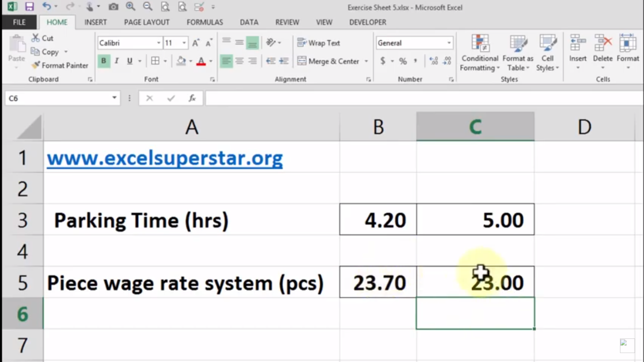
Task: Increase font size with the larger A
Action: (196, 43)
